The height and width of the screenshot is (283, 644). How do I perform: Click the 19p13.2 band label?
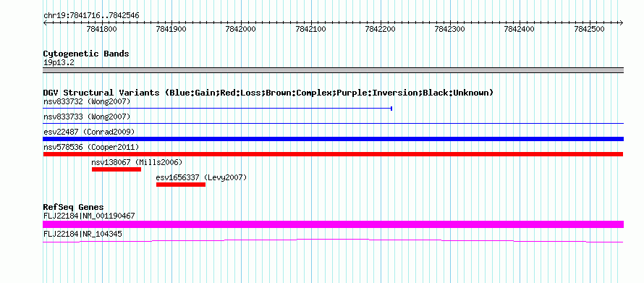click(59, 63)
